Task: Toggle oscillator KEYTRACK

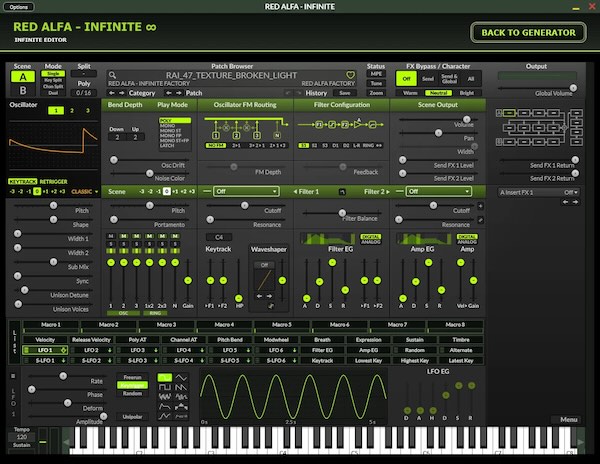Action: click(x=23, y=181)
